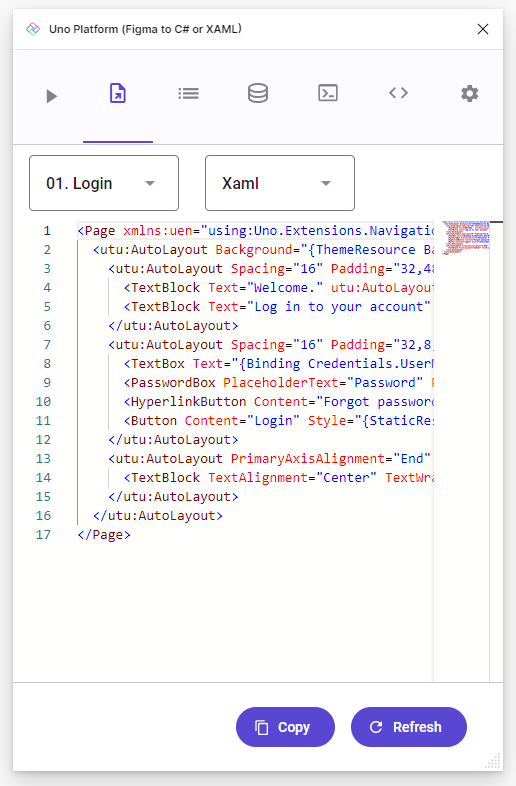Refresh the generated code
This screenshot has width=516, height=786.
click(x=409, y=727)
